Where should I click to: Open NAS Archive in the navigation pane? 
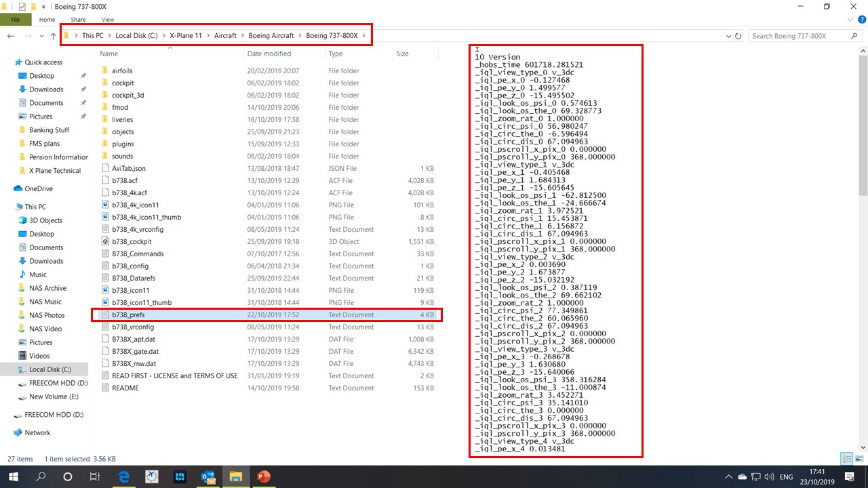47,288
